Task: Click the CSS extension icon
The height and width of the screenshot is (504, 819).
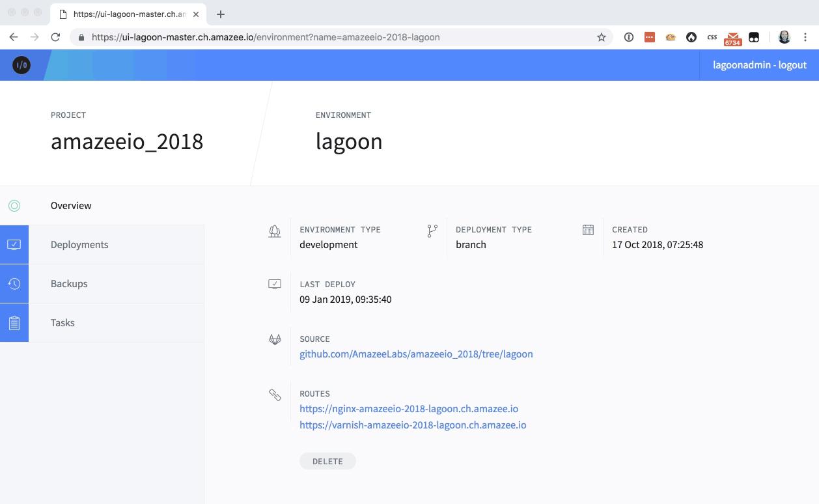Action: coord(712,37)
